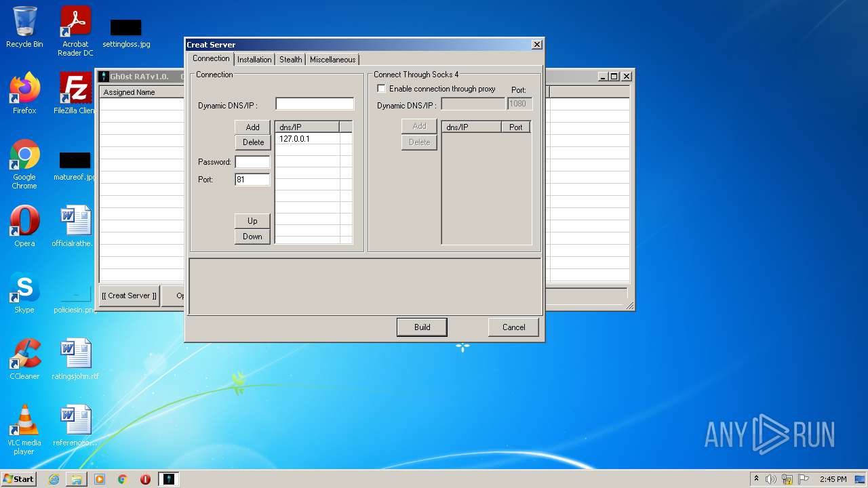Click the taskbar clock 2:45 PM
This screenshot has width=868, height=488.
tap(833, 479)
